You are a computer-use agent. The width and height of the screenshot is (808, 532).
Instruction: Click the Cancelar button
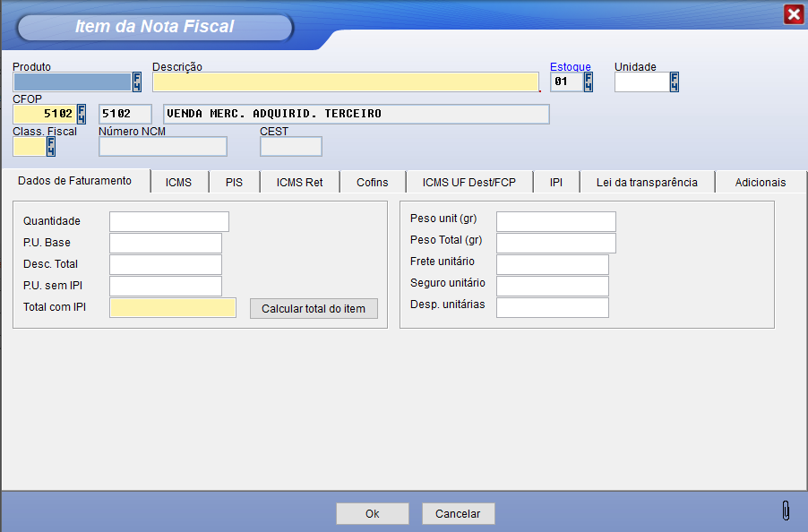click(458, 514)
